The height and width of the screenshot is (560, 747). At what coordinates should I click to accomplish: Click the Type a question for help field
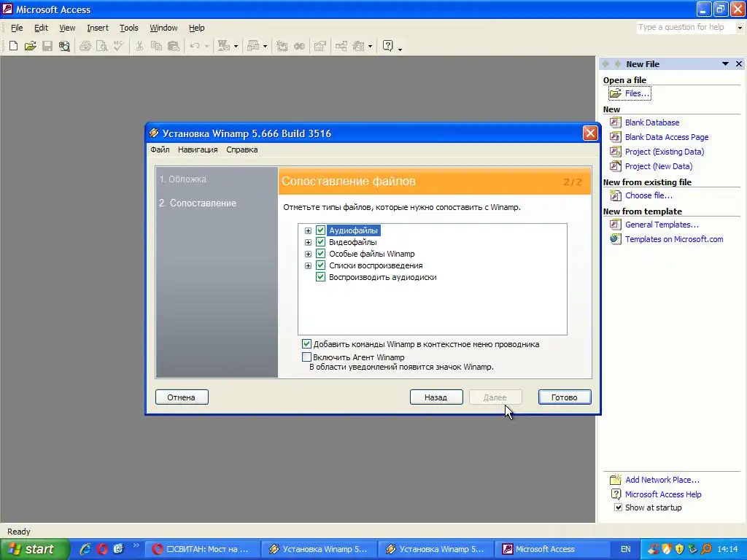[686, 28]
